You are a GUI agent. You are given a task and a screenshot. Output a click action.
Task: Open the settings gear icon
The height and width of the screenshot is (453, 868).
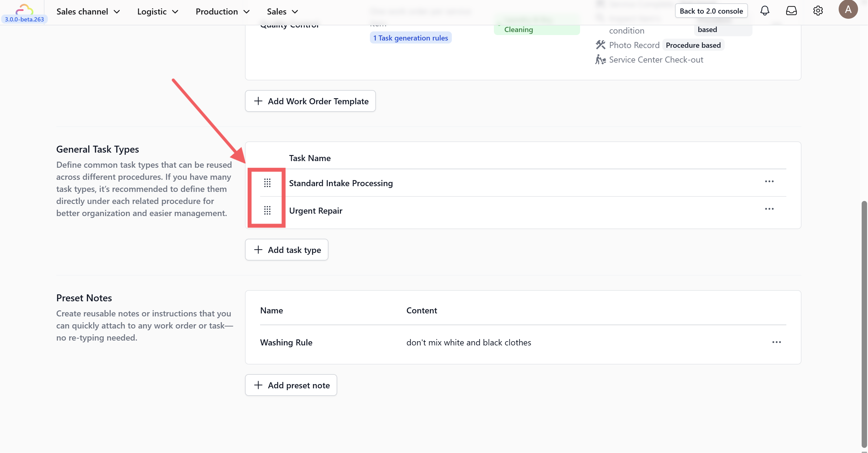818,11
